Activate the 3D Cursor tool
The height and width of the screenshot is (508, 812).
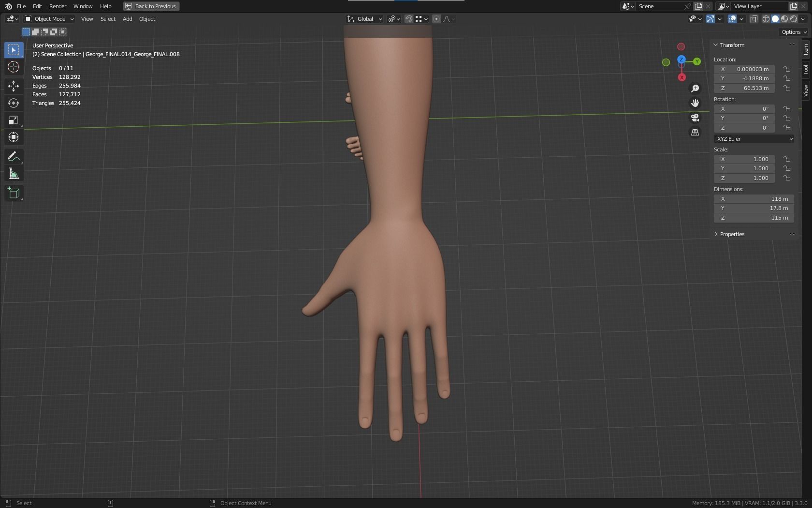point(14,67)
